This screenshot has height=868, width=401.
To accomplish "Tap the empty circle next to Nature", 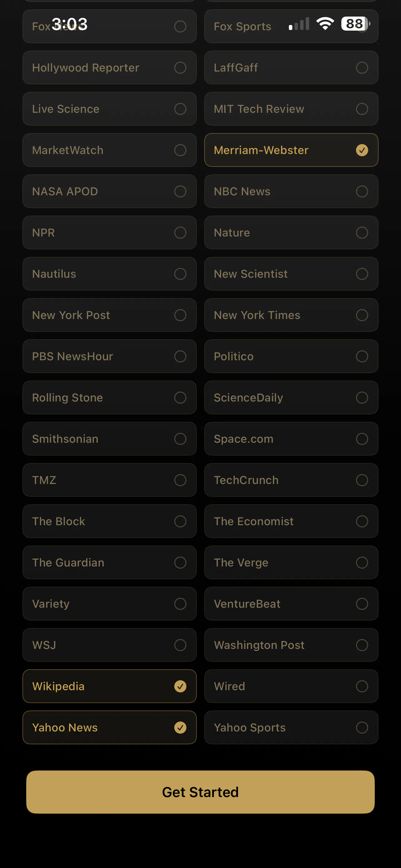I will [x=362, y=232].
